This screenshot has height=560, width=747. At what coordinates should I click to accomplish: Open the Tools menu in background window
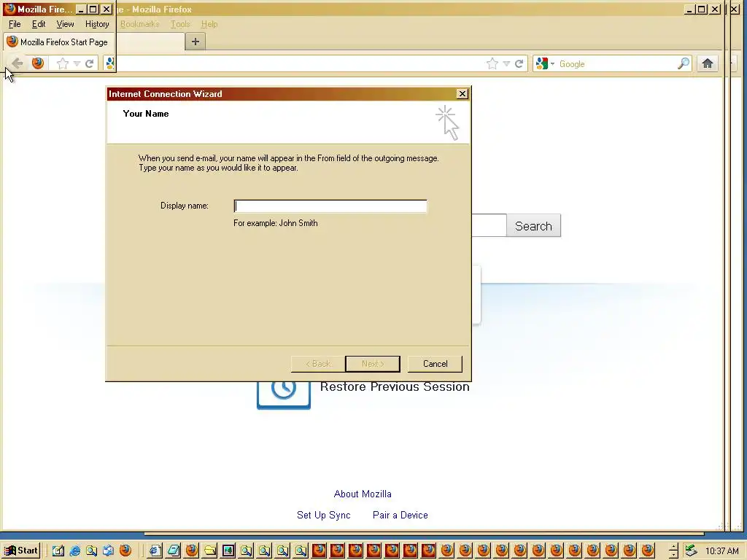[x=181, y=24]
